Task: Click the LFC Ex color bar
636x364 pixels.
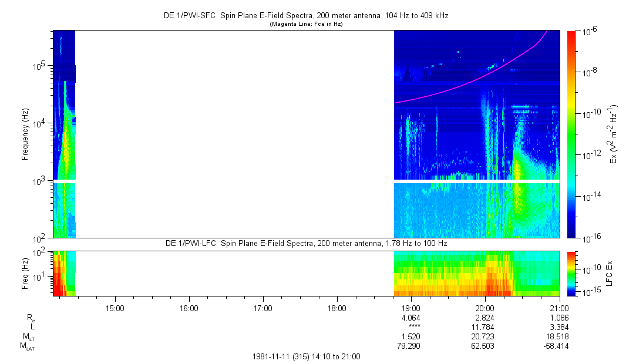Action: (571, 273)
